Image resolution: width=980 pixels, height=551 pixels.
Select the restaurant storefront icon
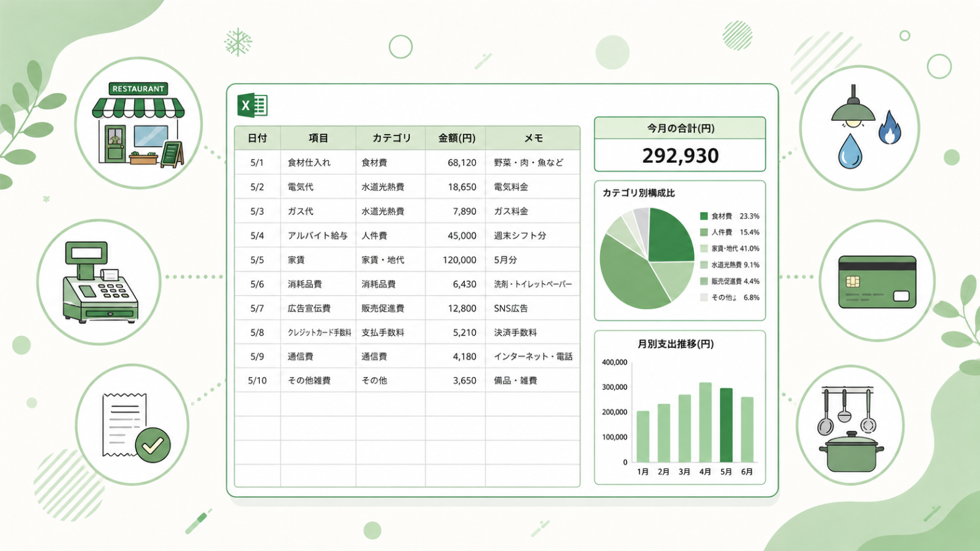(138, 124)
